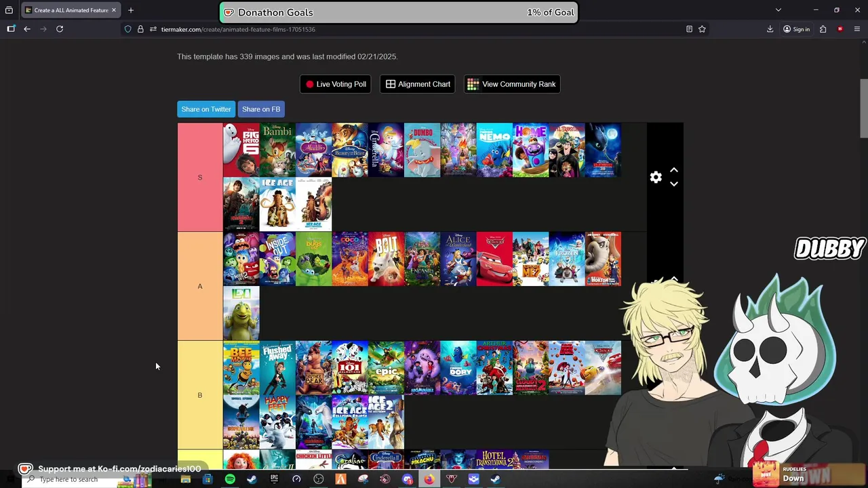Open the list all tabs dropdown
This screenshot has height=488, width=868.
point(778,10)
